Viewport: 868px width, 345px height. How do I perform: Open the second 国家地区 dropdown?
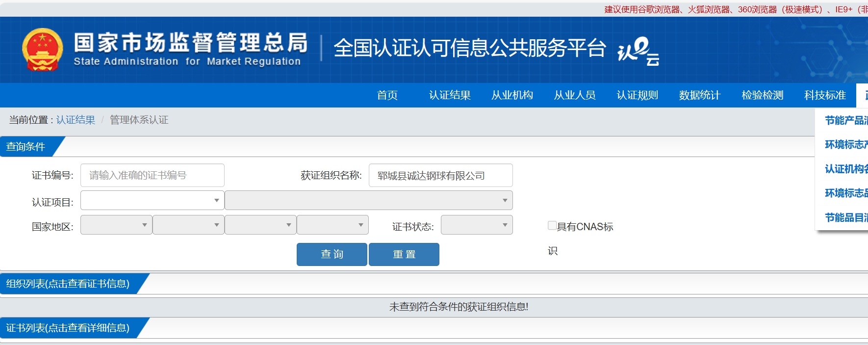point(188,225)
